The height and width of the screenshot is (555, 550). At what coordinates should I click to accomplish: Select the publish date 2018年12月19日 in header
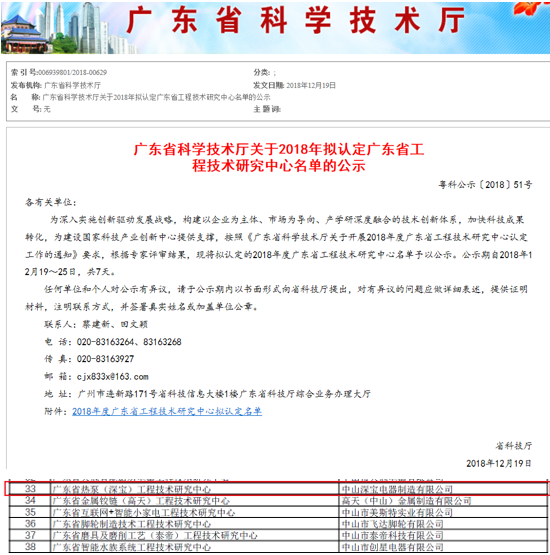pos(311,85)
